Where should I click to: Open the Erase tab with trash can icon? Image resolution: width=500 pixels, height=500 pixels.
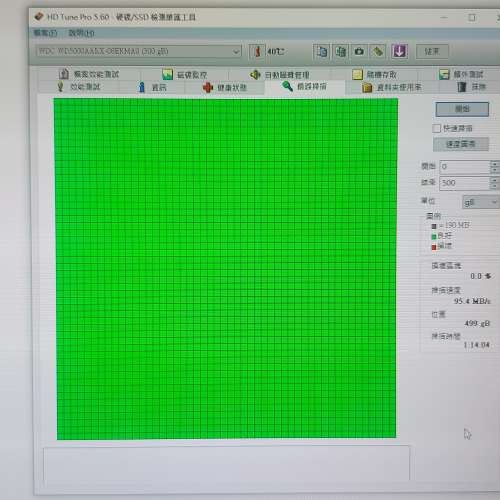pos(472,87)
